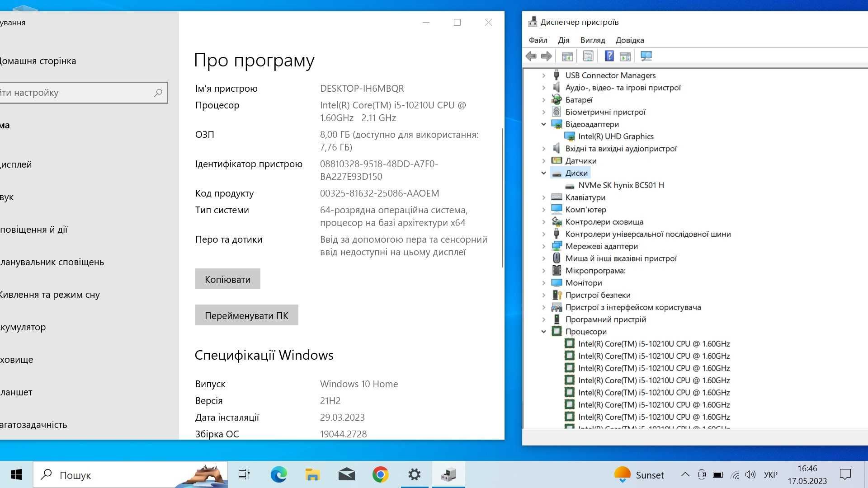Click the taskbar Пошук search box
This screenshot has height=488, width=868.
click(130, 475)
